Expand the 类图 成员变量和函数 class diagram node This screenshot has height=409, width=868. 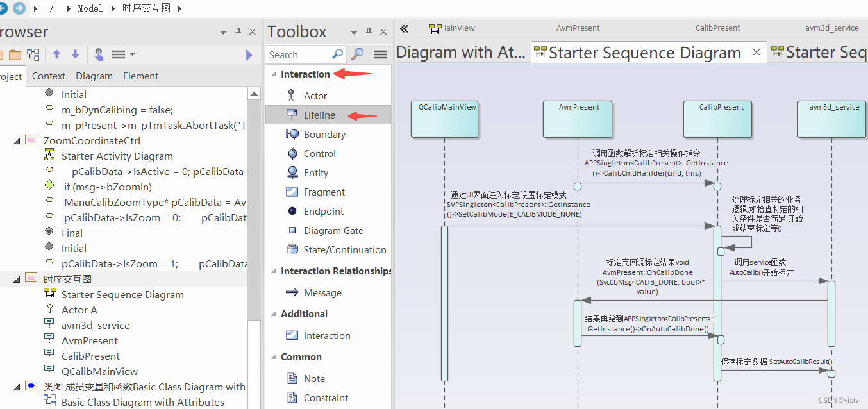tap(17, 387)
